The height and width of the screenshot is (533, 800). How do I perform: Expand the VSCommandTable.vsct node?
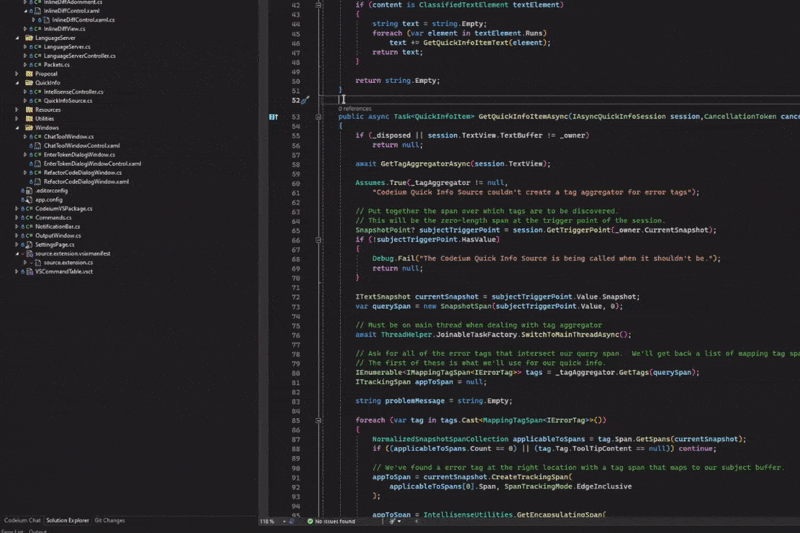(17, 271)
